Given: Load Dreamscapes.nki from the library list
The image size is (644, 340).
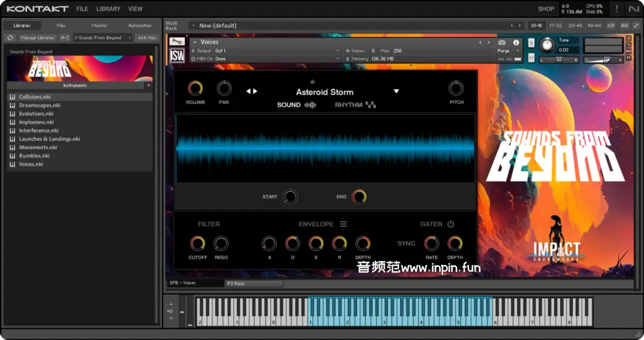Looking at the screenshot, I should [x=40, y=106].
